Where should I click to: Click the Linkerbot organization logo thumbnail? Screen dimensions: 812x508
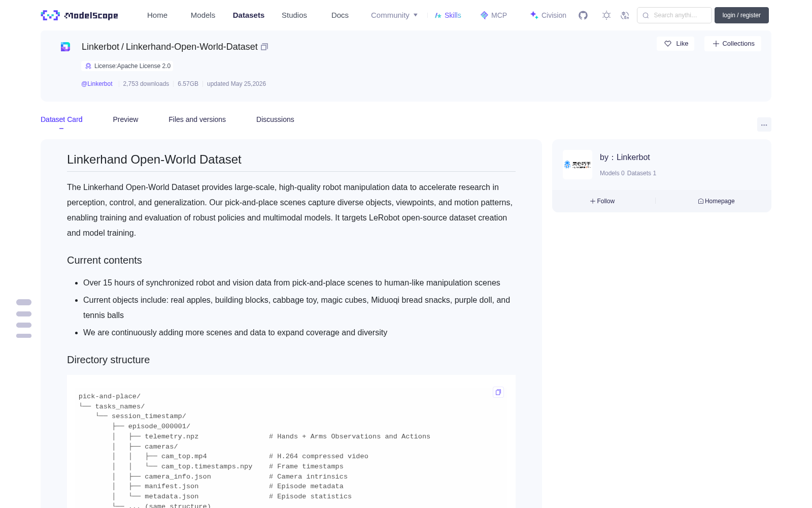(578, 165)
